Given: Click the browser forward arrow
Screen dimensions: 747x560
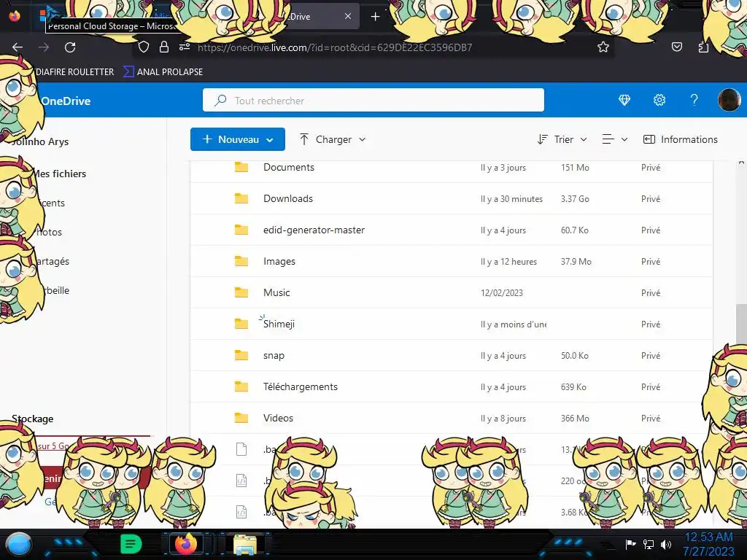Looking at the screenshot, I should coord(44,47).
